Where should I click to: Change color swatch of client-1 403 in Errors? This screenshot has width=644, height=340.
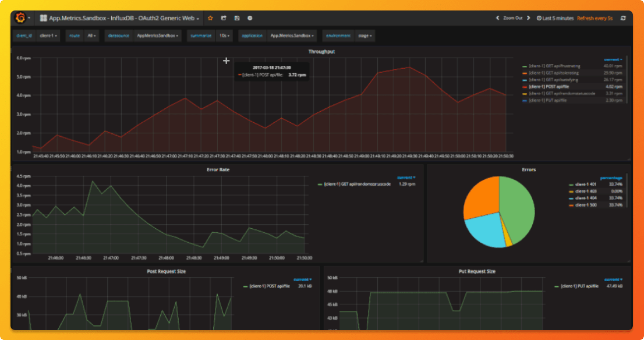tap(571, 192)
